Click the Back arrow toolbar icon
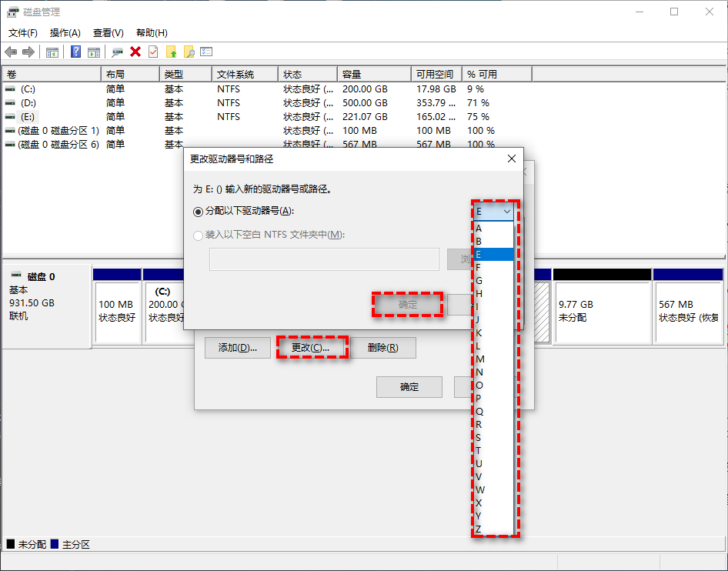Screen dimensions: 728x571 [x=11, y=52]
